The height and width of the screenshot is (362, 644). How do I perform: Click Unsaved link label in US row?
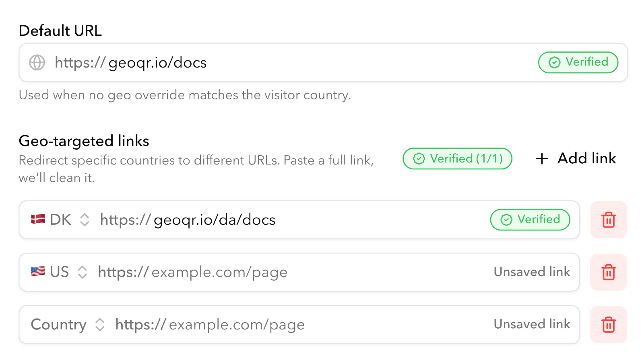tap(532, 272)
